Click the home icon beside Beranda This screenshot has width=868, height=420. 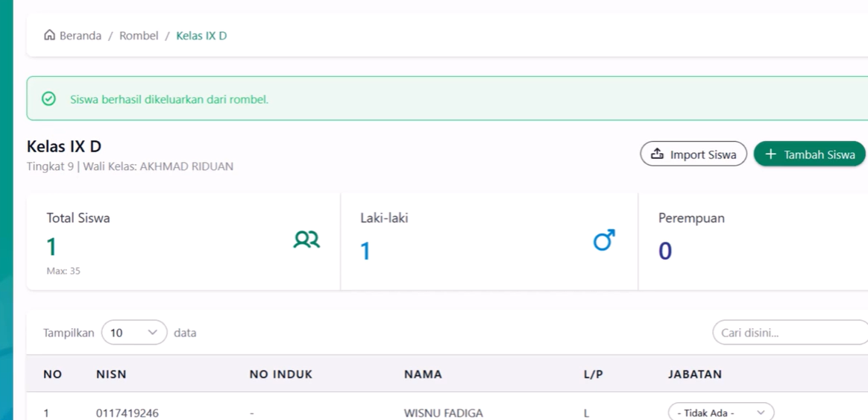[x=49, y=35]
